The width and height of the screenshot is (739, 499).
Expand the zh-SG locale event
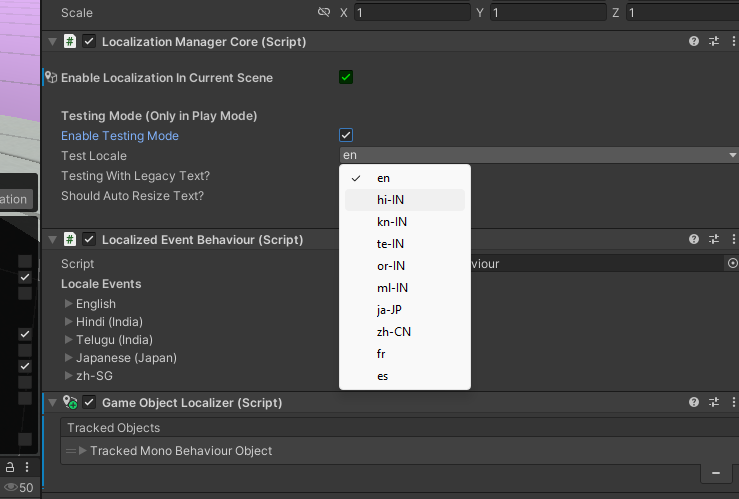click(x=68, y=375)
